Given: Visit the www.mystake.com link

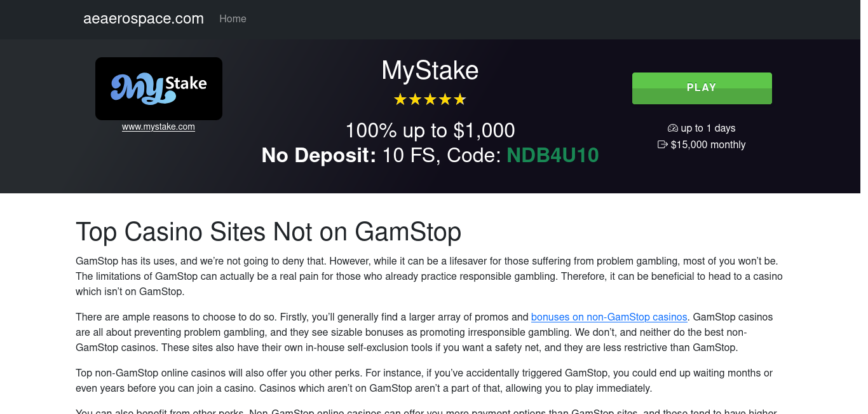Looking at the screenshot, I should pyautogui.click(x=158, y=127).
